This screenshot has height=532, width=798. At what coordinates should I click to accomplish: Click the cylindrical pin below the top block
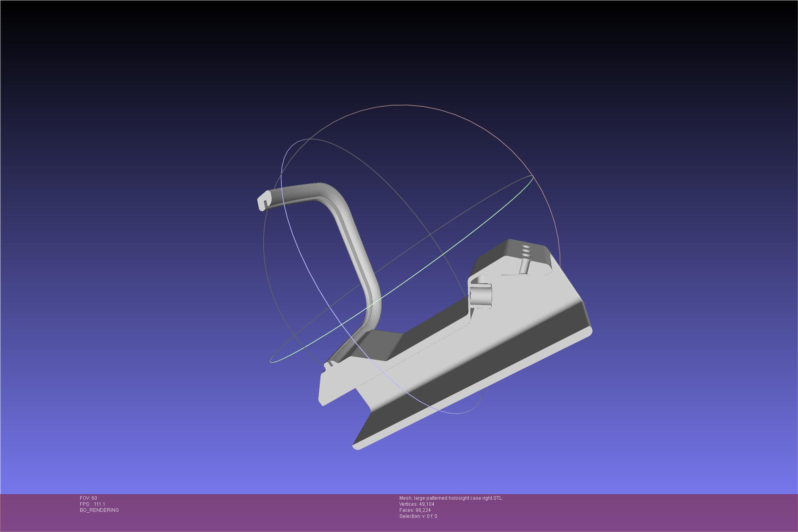(524, 266)
